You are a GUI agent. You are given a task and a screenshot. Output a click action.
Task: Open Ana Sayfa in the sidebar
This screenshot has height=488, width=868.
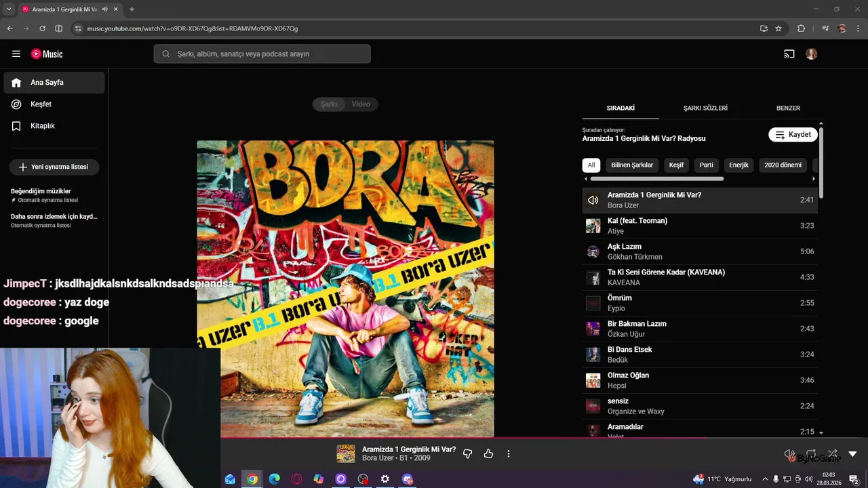54,83
